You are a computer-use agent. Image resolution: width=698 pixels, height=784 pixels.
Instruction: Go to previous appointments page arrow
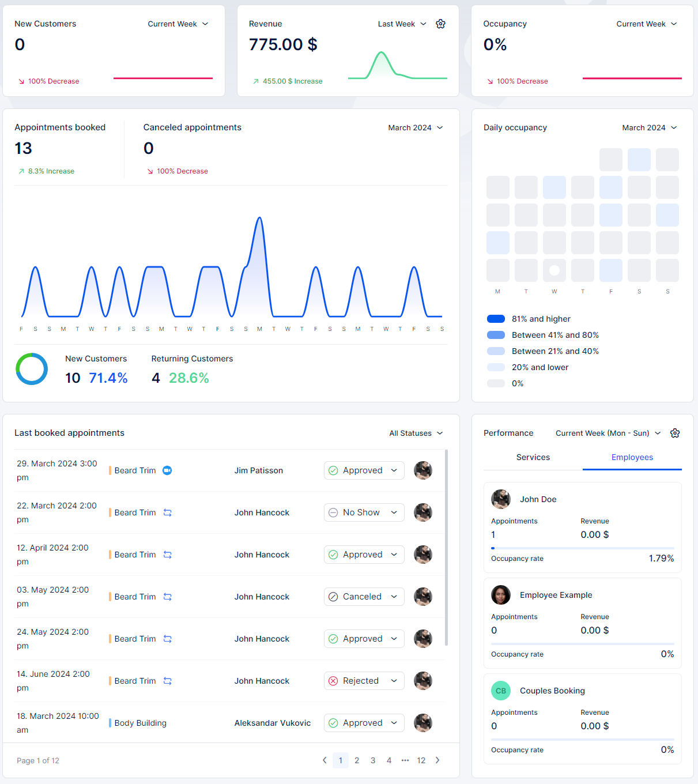point(325,760)
